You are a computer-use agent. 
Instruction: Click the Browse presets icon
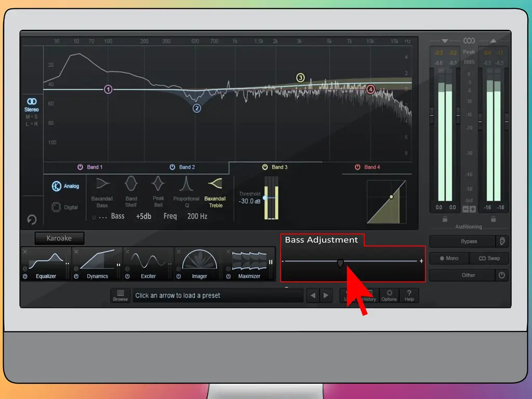click(x=121, y=295)
